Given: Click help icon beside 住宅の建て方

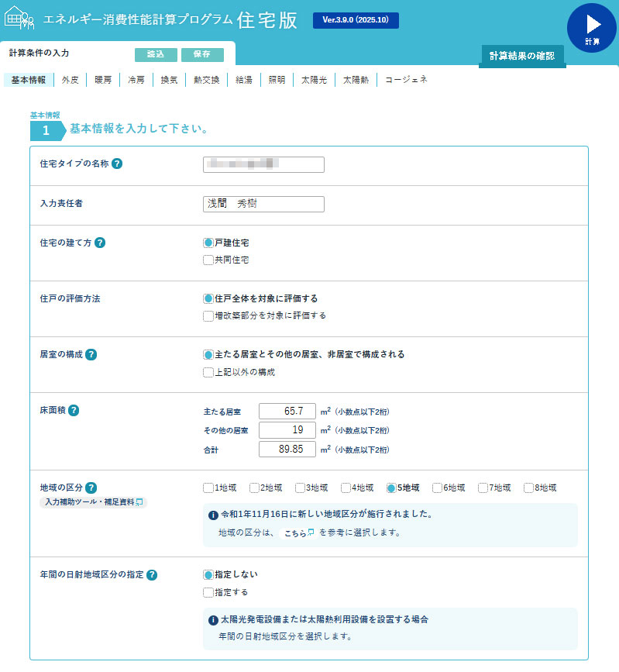Looking at the screenshot, I should [x=100, y=242].
